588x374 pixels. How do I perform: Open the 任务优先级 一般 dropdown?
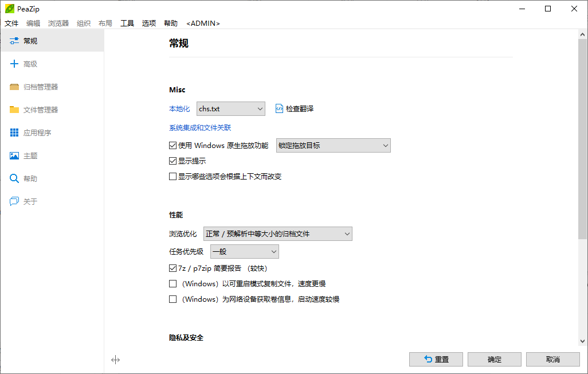pos(245,252)
